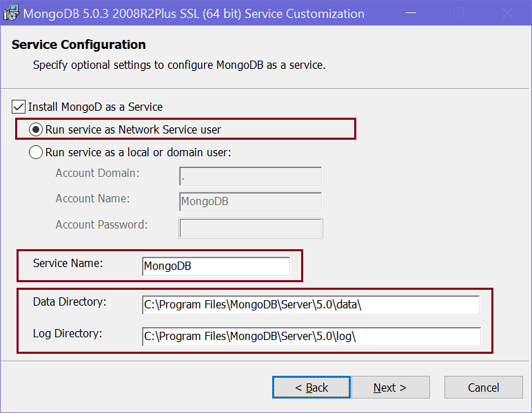Click inside the Log Directory path field
The height and width of the screenshot is (413, 532).
(x=310, y=337)
